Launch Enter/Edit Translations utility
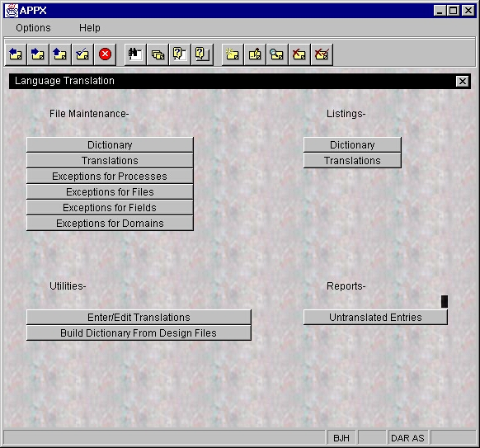This screenshot has width=480, height=448. click(139, 318)
